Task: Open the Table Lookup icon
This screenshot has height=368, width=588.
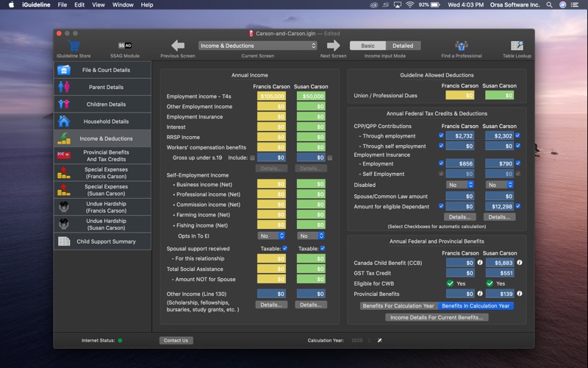Action: 517,46
